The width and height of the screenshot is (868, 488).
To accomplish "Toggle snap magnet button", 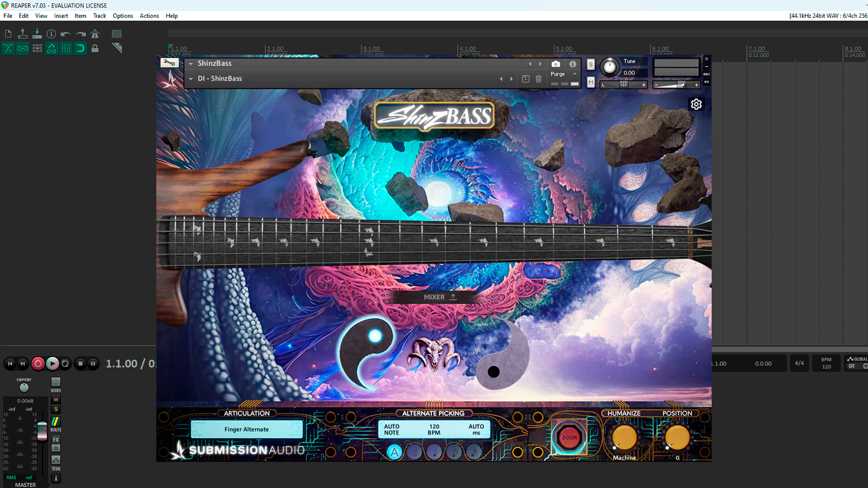I will pyautogui.click(x=81, y=48).
